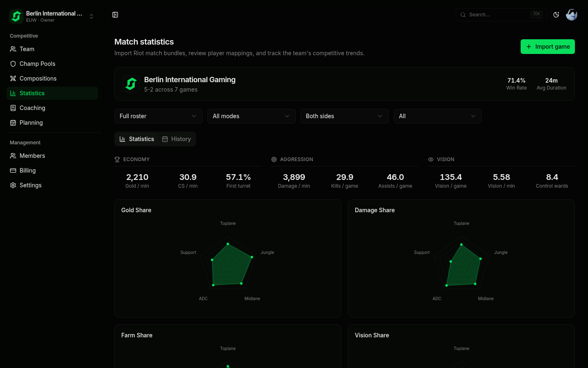Focus the Search input field
Image resolution: width=588 pixels, height=368 pixels.
pos(501,15)
